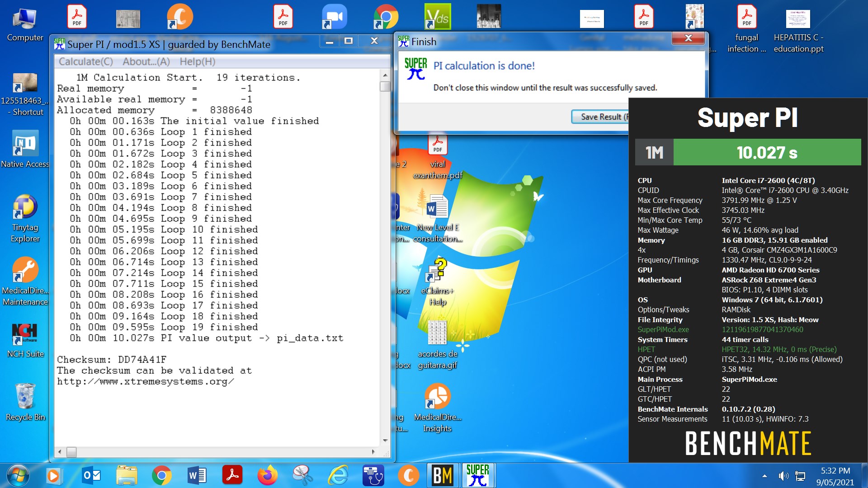Screen dimensions: 868x488
Task: Click the Loop 19 finished line
Action: tap(164, 327)
